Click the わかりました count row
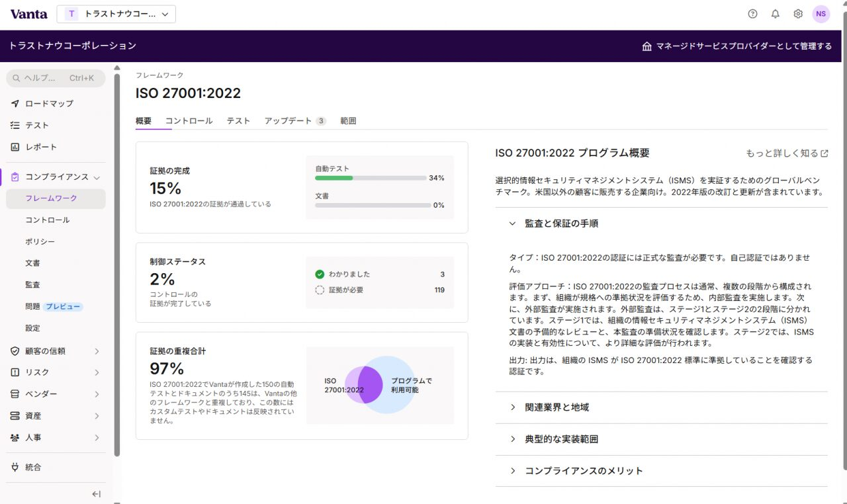This screenshot has width=847, height=504. 380,274
